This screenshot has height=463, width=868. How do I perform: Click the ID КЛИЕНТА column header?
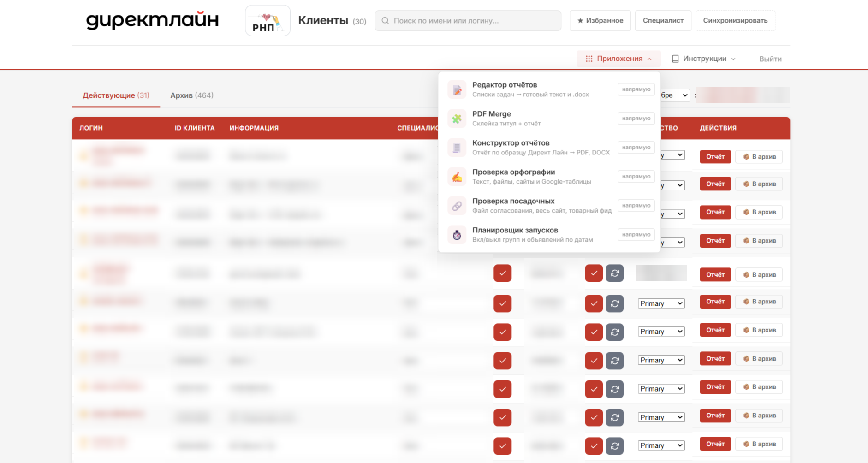coord(195,128)
